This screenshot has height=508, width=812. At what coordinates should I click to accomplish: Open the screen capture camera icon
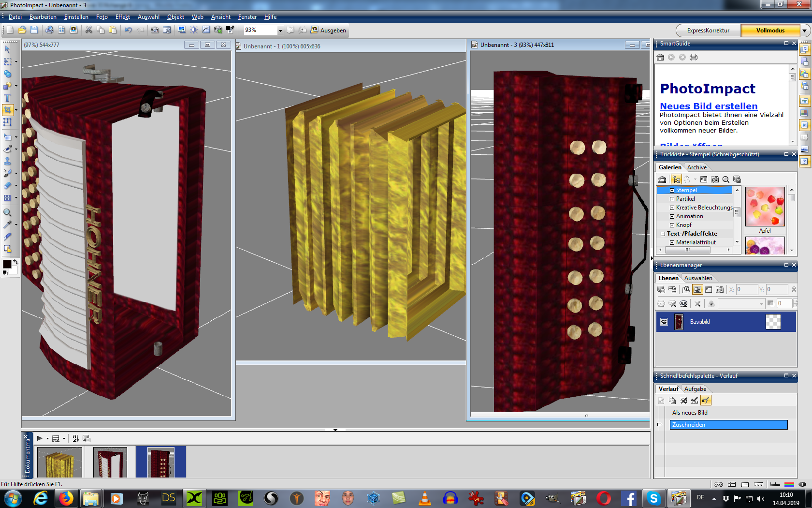[155, 30]
